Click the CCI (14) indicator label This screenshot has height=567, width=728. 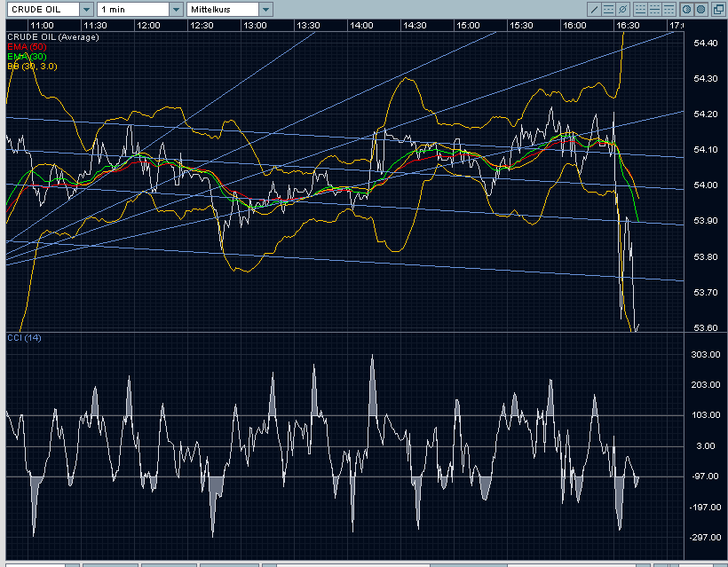click(x=24, y=338)
